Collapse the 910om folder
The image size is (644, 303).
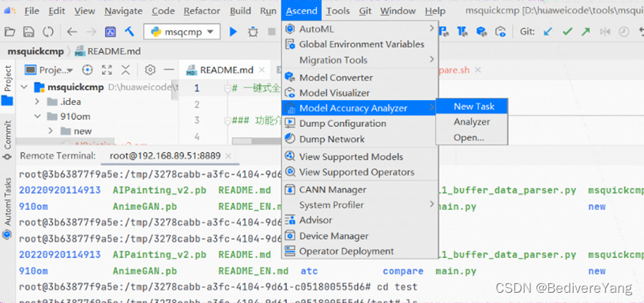37,117
